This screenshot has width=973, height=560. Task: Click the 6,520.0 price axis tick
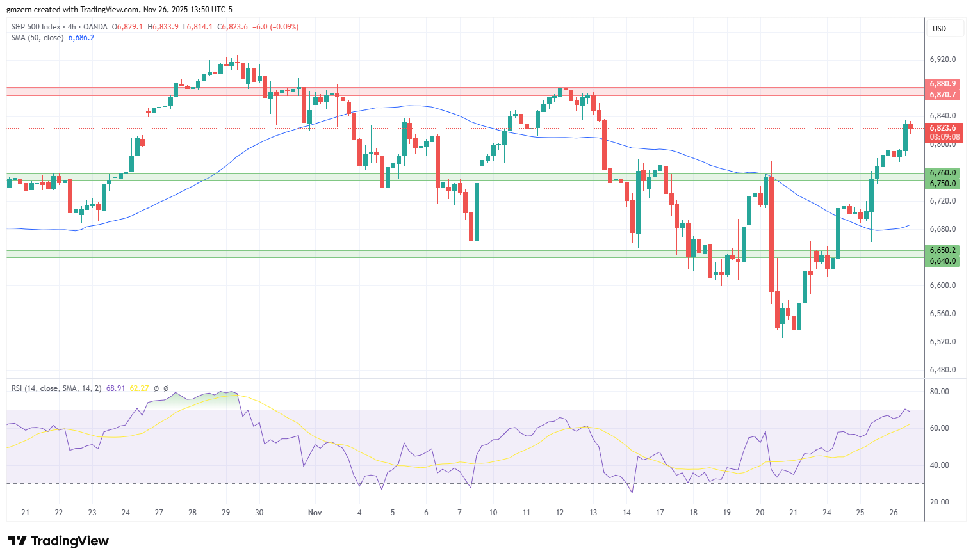coord(943,342)
